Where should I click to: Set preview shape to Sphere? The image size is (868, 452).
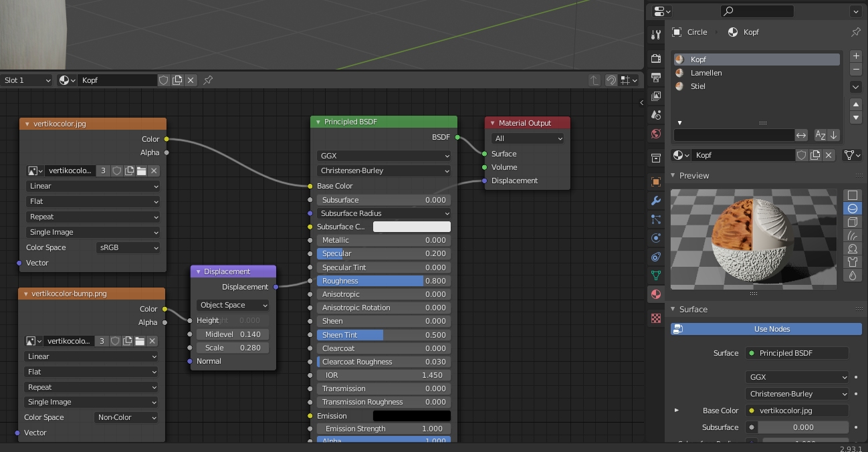(853, 209)
